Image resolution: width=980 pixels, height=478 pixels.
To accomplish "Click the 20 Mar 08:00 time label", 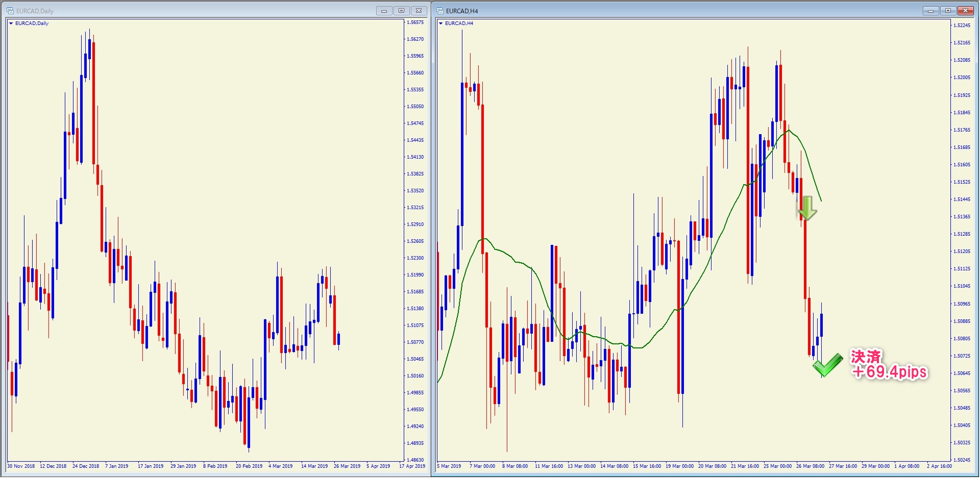I will pyautogui.click(x=712, y=466).
